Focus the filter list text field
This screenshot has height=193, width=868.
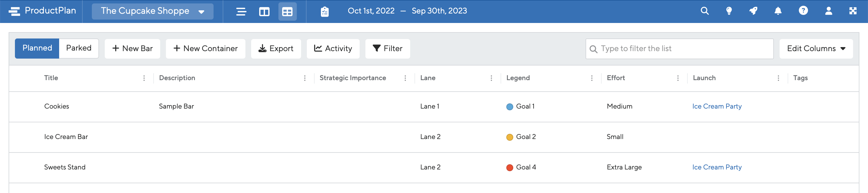pyautogui.click(x=679, y=49)
